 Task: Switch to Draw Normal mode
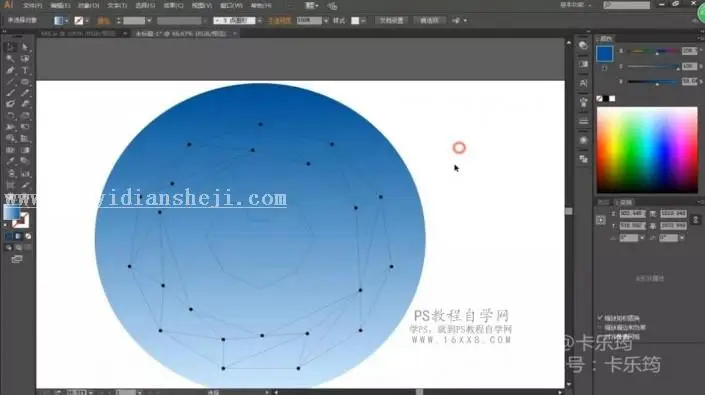click(9, 247)
